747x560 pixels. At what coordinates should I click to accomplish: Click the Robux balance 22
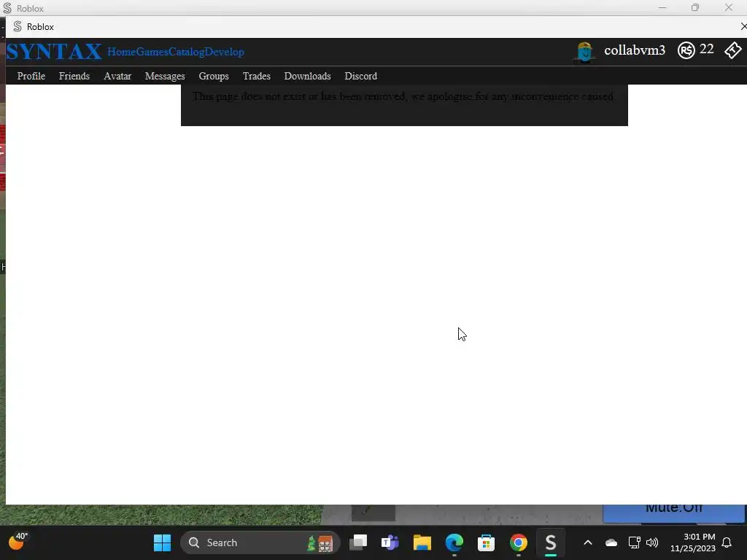click(x=706, y=49)
